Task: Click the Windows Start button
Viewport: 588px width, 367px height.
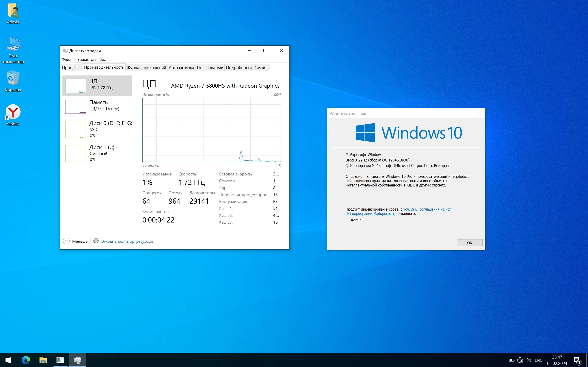Action: [8, 360]
